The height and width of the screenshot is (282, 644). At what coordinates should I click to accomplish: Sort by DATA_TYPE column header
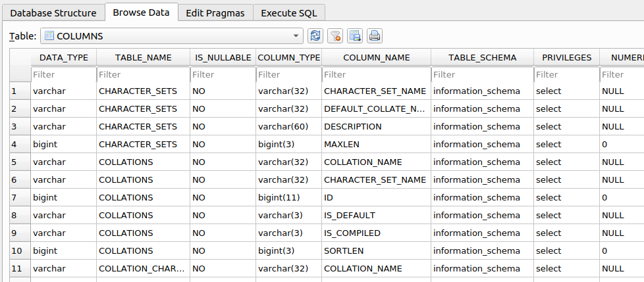coord(64,58)
